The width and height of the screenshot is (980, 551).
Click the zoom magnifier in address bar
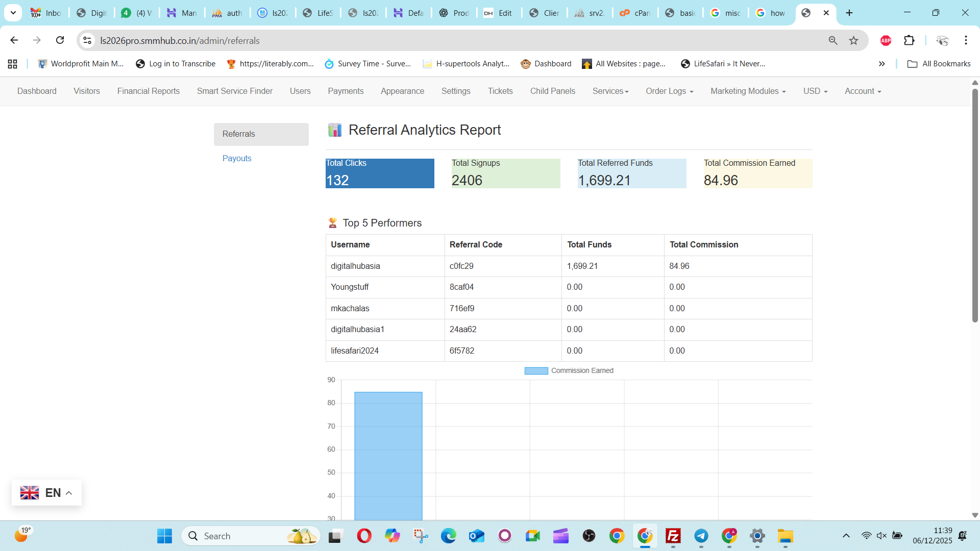[833, 40]
